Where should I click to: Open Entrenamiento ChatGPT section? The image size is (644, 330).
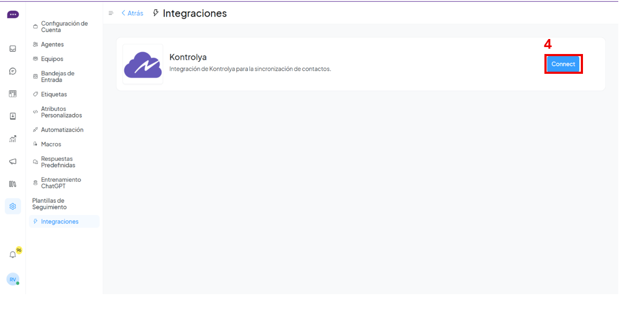point(60,183)
